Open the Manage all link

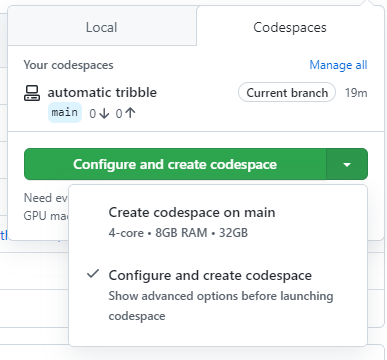coord(338,65)
